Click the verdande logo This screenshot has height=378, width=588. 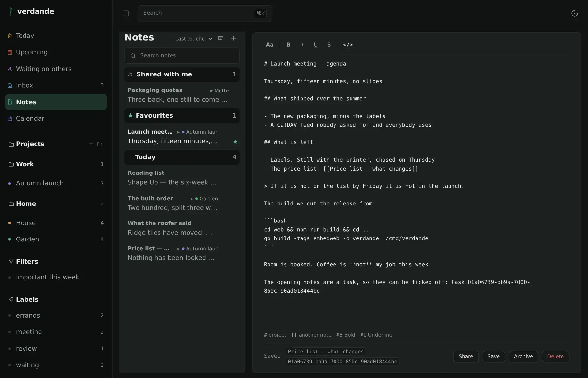pos(31,11)
